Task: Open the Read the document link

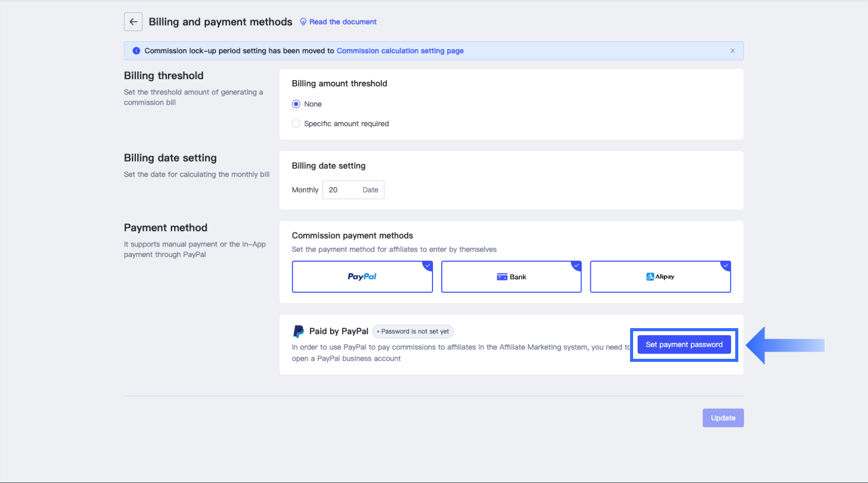Action: [x=343, y=22]
